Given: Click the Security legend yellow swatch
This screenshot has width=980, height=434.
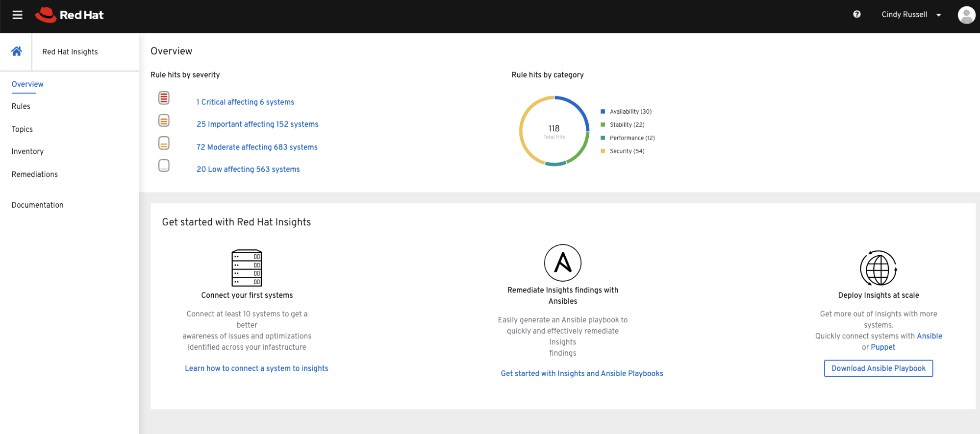Looking at the screenshot, I should [603, 151].
